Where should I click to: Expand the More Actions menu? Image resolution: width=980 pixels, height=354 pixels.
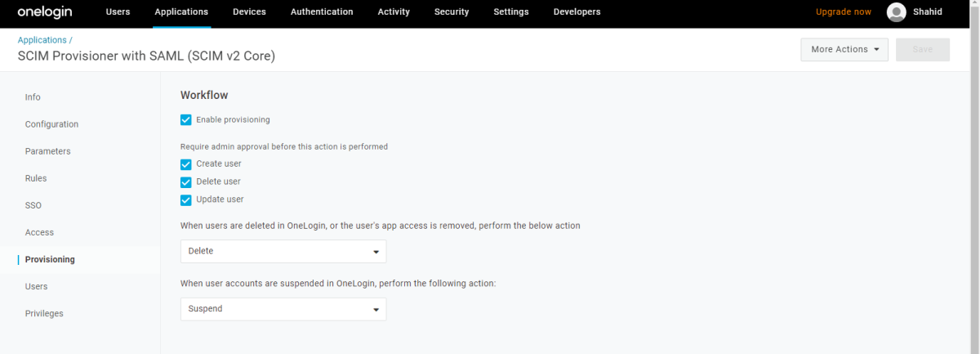[844, 50]
